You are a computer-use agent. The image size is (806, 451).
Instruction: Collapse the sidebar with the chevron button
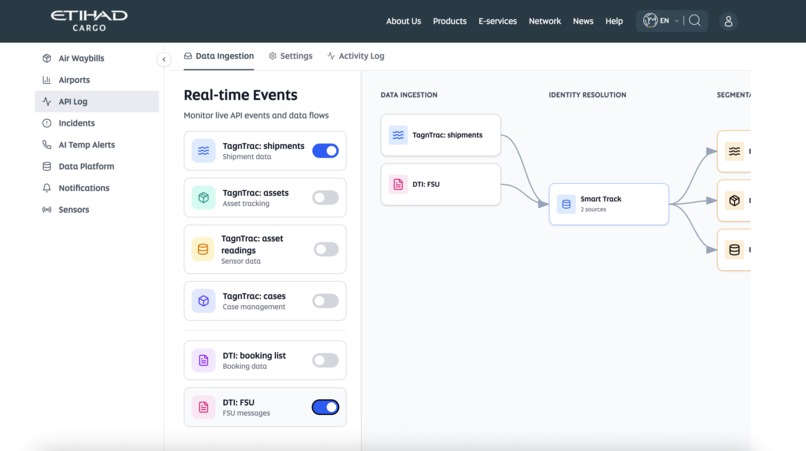[x=164, y=59]
